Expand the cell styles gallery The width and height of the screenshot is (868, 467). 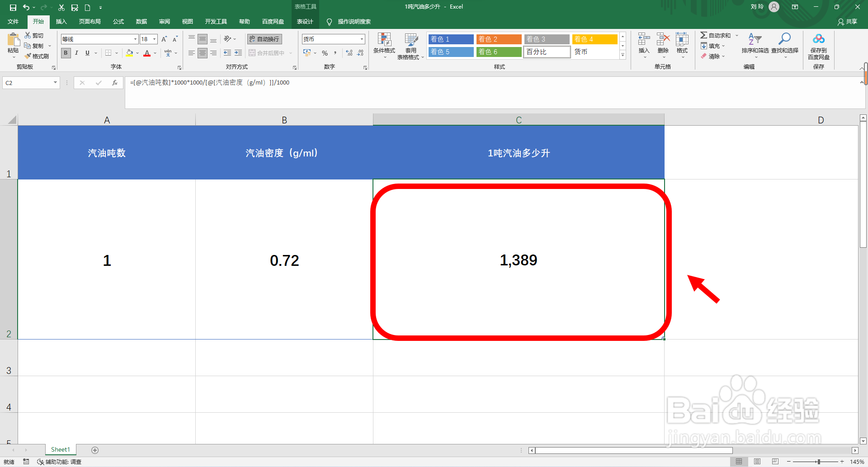point(623,55)
